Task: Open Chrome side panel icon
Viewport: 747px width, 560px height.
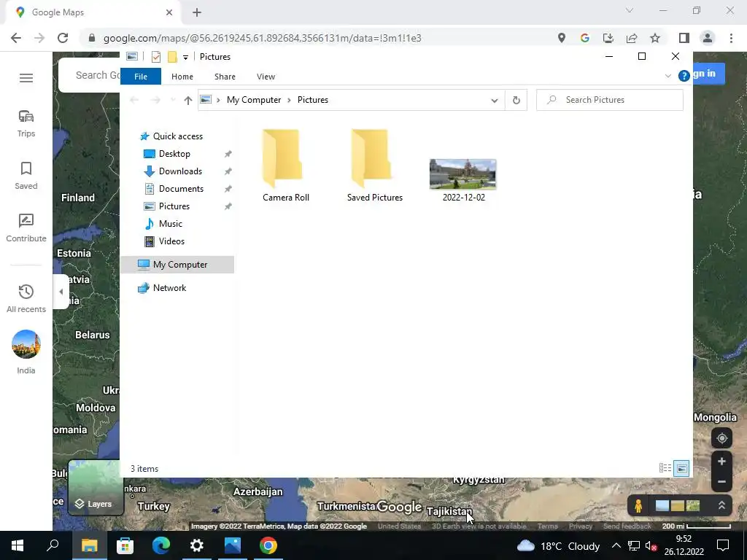Action: tap(684, 38)
